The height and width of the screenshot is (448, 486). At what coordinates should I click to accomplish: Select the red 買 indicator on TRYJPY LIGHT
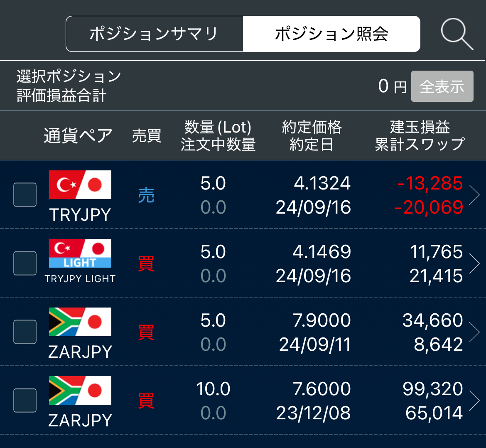pos(146,264)
